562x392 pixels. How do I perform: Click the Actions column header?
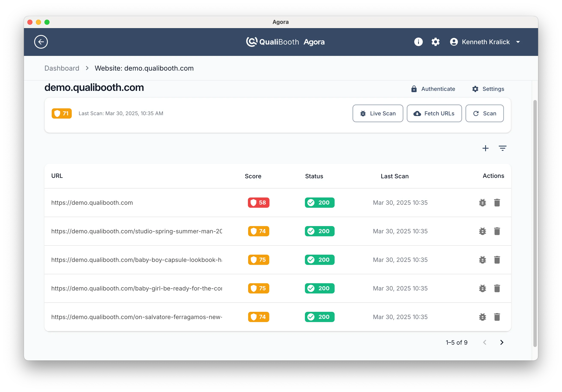coord(493,176)
